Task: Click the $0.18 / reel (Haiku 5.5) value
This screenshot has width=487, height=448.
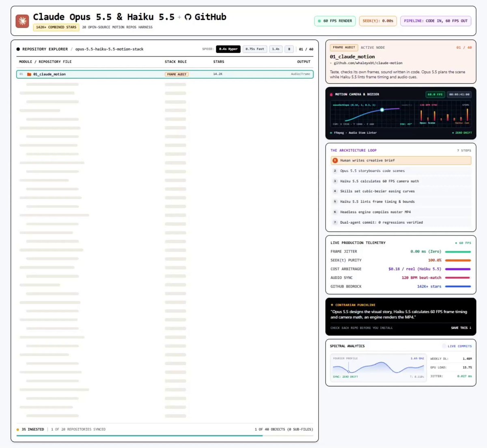Action: point(415,269)
